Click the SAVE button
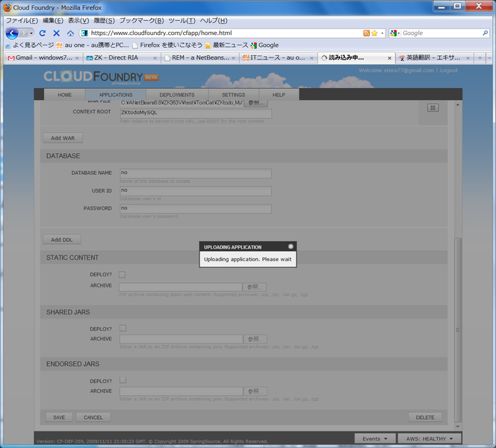Screen dimensions: 496x448 59,417
